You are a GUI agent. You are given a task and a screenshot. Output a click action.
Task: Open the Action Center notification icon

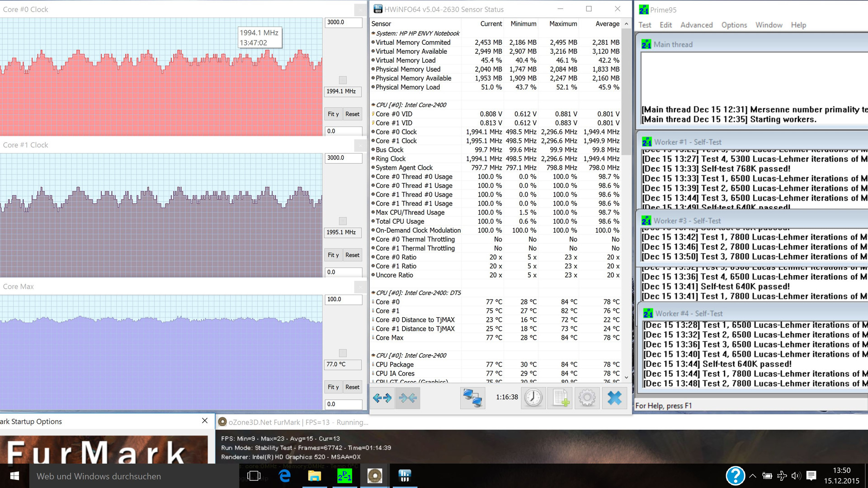point(811,475)
